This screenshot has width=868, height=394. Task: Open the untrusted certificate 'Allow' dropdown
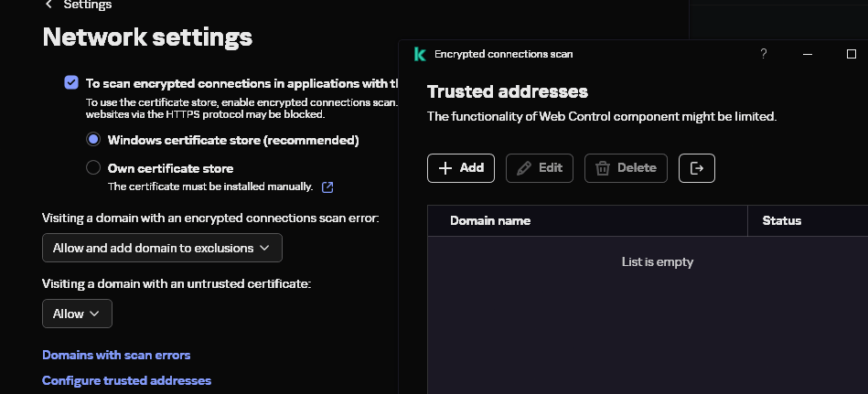click(77, 314)
